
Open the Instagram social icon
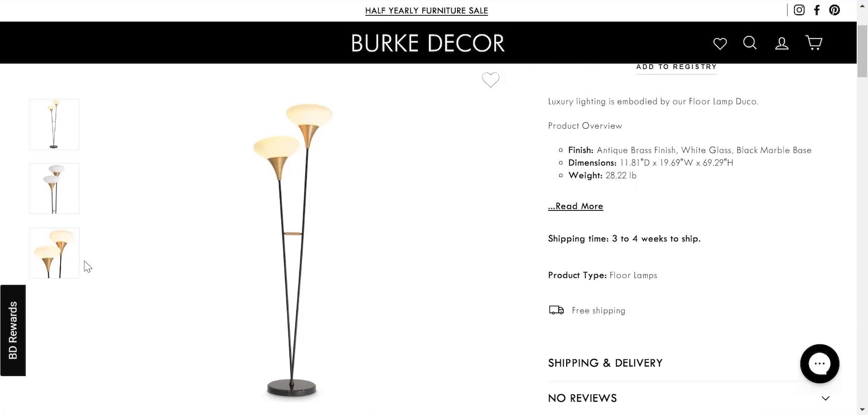pos(799,10)
